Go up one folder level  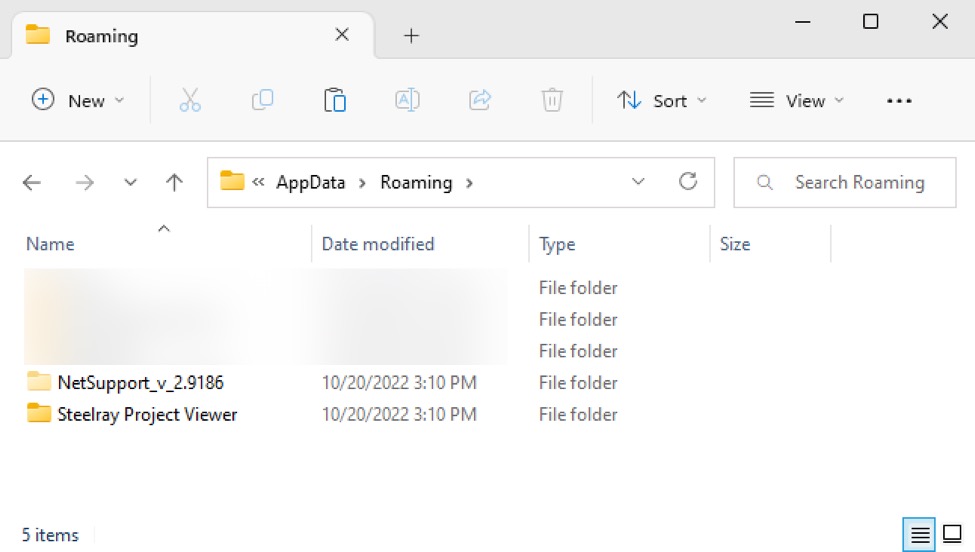(175, 182)
